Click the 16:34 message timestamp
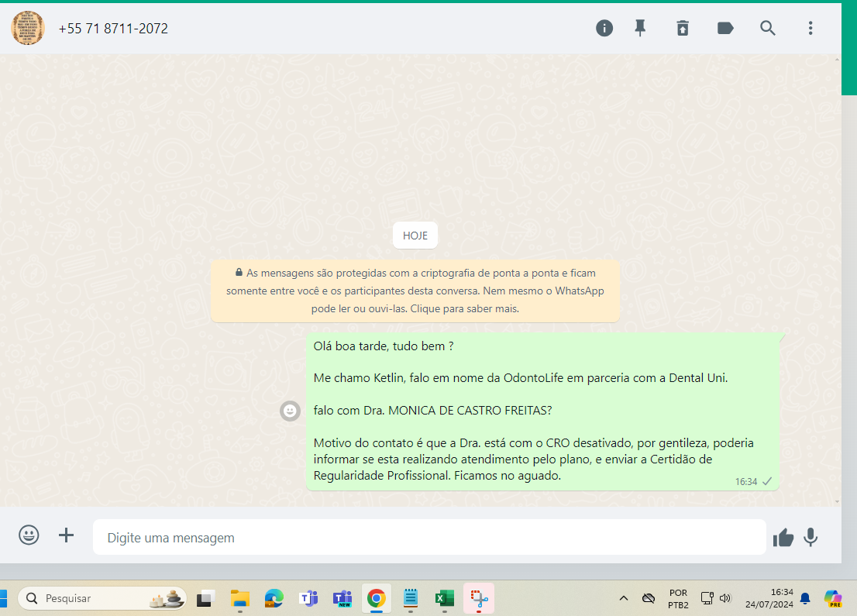The height and width of the screenshot is (616, 857). coord(746,481)
